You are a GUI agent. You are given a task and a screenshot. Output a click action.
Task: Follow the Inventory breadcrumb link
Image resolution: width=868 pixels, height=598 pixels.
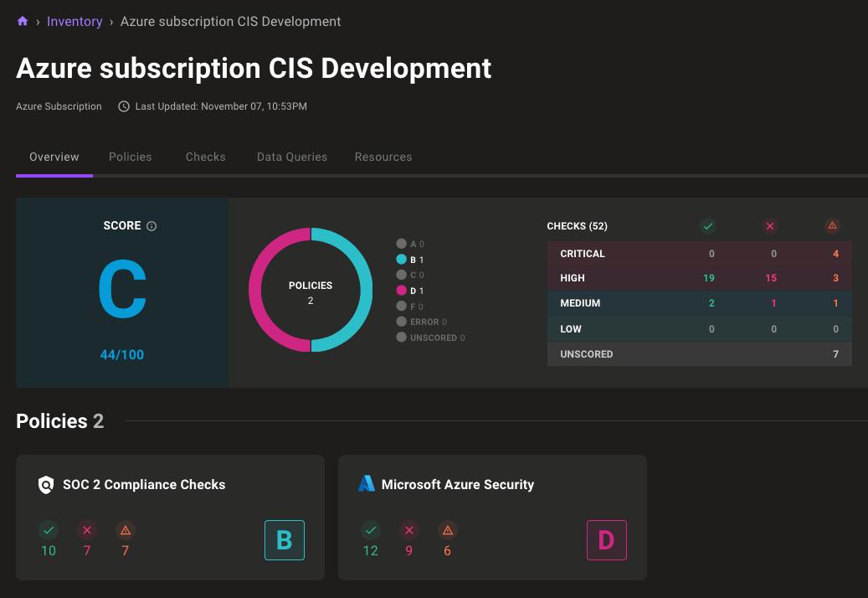pyautogui.click(x=74, y=21)
